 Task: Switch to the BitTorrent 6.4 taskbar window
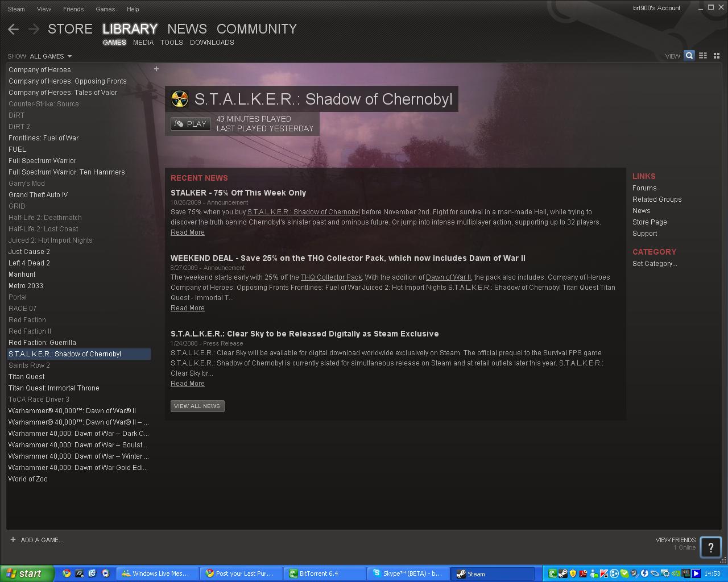[x=325, y=573]
